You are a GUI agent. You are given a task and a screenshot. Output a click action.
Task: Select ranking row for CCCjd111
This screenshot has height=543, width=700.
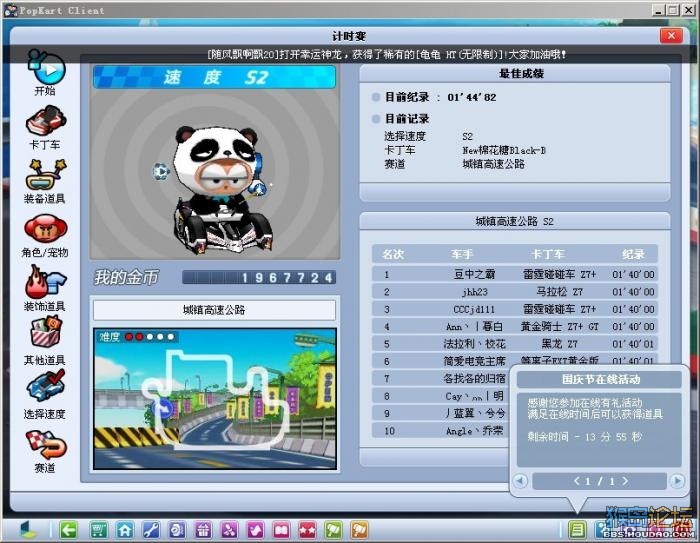[x=515, y=309]
